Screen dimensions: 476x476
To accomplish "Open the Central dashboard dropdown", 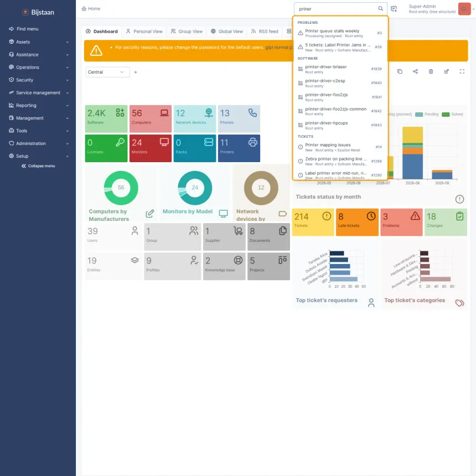I will (107, 72).
